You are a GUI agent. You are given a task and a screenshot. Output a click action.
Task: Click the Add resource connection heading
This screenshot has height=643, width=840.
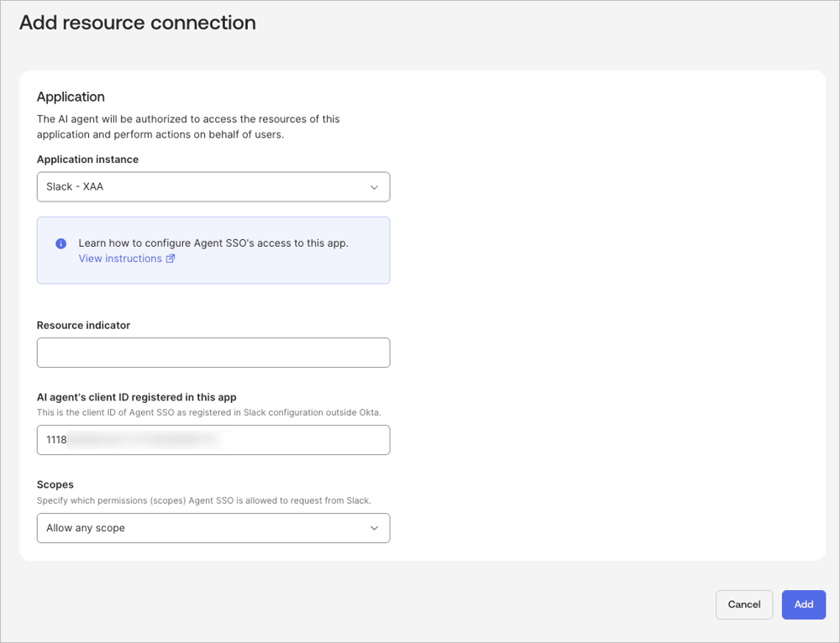point(138,23)
